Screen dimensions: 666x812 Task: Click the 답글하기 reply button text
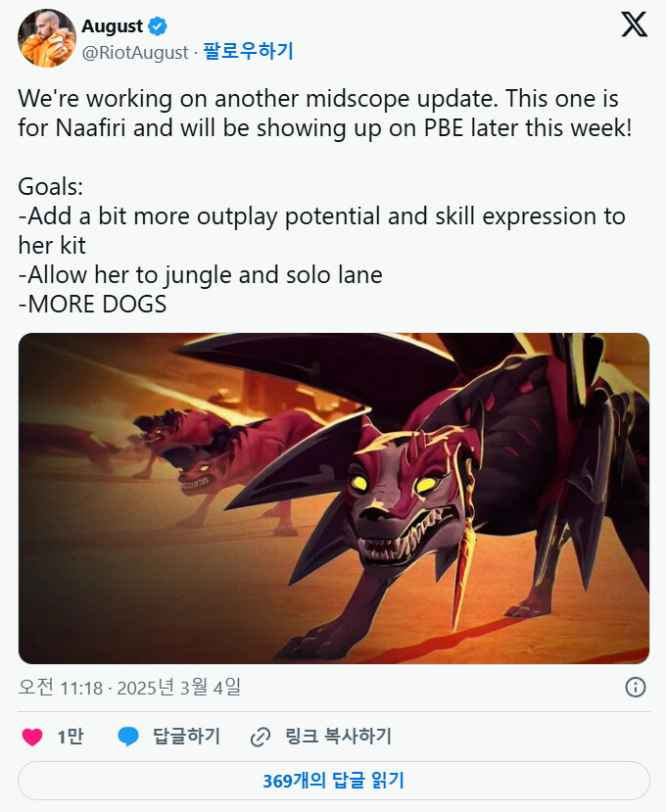click(x=186, y=737)
